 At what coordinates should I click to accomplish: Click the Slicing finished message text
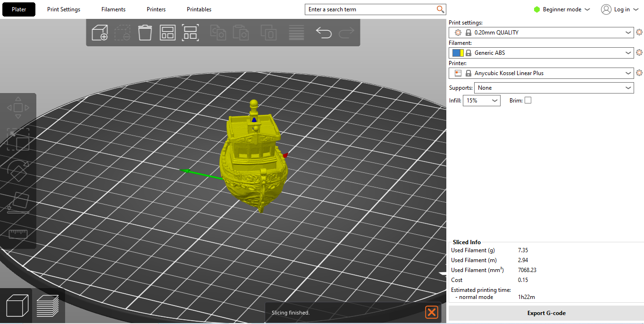click(x=290, y=313)
